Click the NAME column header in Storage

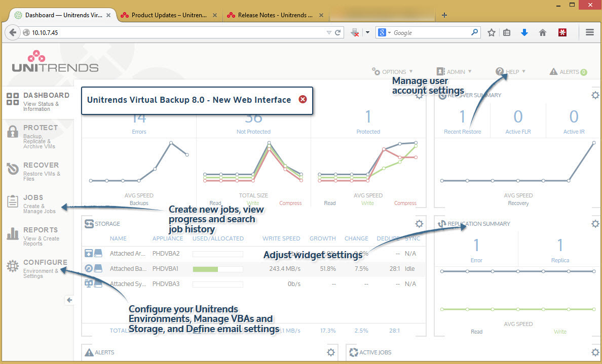coord(118,238)
